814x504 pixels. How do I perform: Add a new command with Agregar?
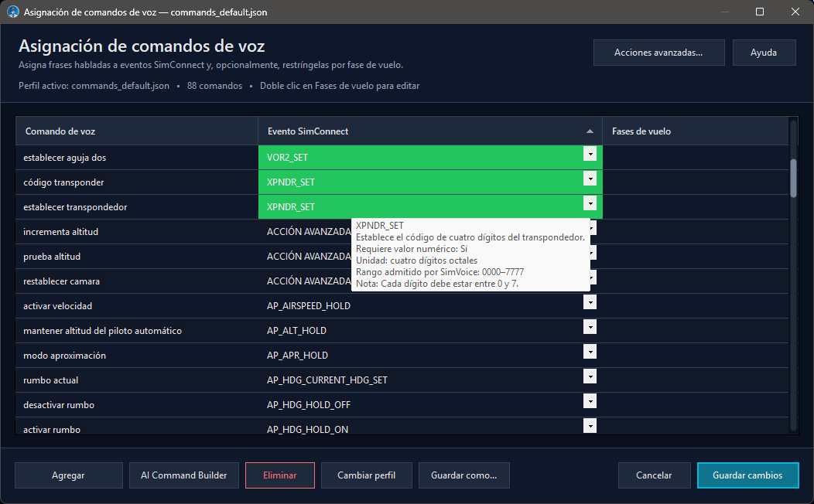click(x=69, y=475)
